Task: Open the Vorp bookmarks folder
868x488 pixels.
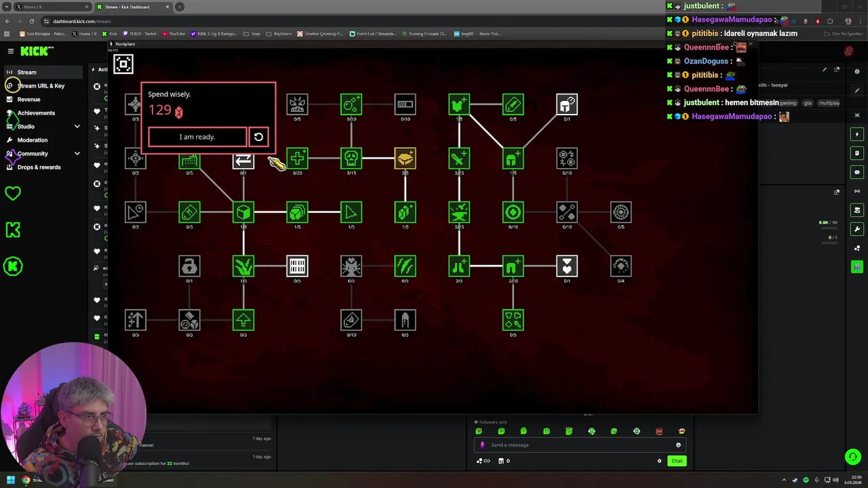Action: (252, 34)
